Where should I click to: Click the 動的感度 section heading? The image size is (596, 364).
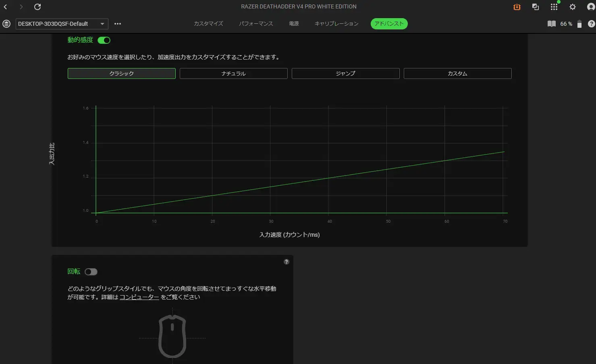click(x=80, y=40)
